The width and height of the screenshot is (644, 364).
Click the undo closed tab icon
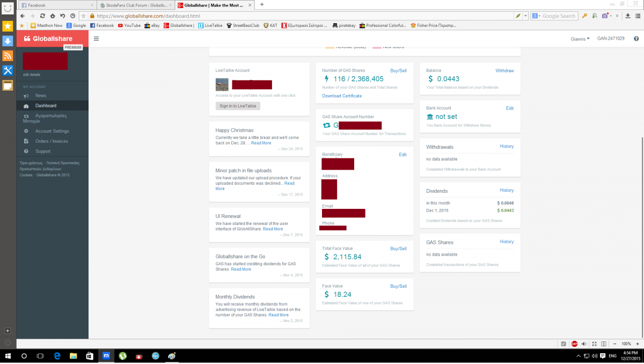pos(63,16)
